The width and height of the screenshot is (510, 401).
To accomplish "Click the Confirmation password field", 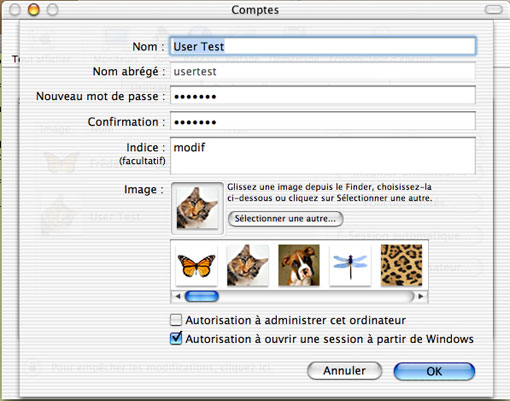I will click(323, 121).
